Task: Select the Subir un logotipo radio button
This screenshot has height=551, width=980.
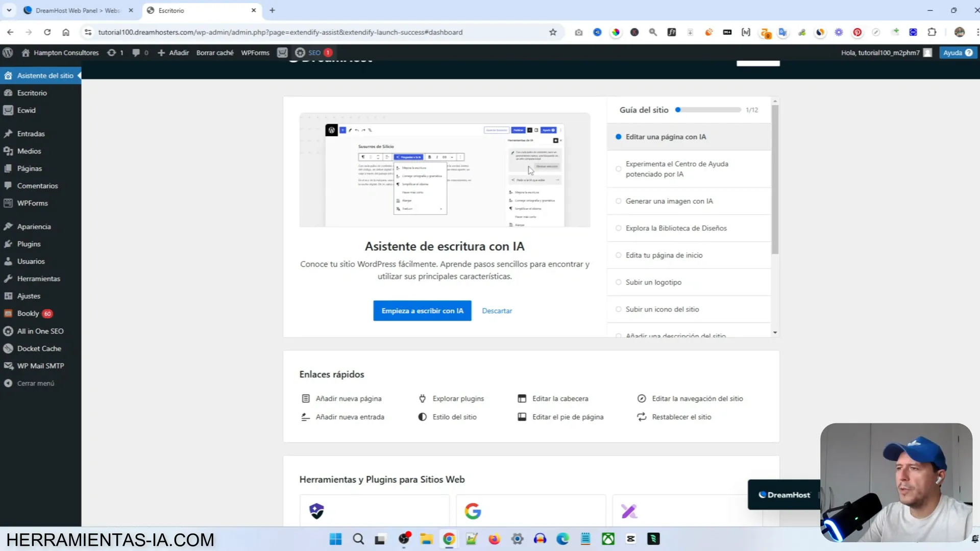Action: [x=618, y=282]
